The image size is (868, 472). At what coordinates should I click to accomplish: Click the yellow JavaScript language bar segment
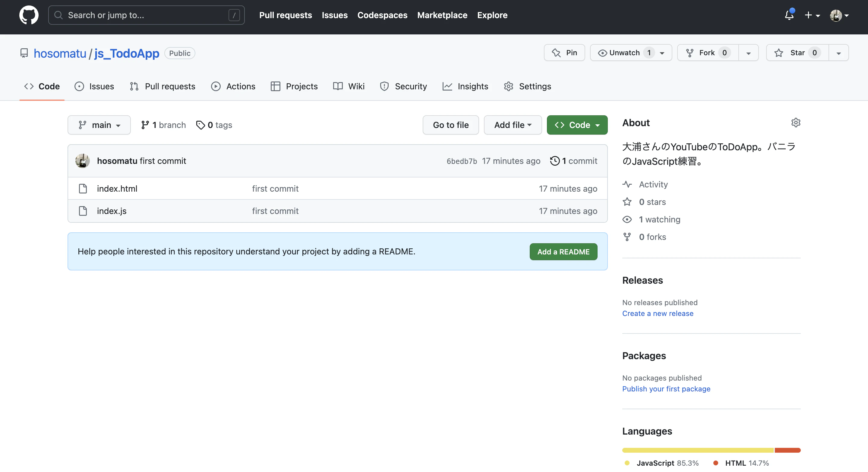tap(698, 450)
